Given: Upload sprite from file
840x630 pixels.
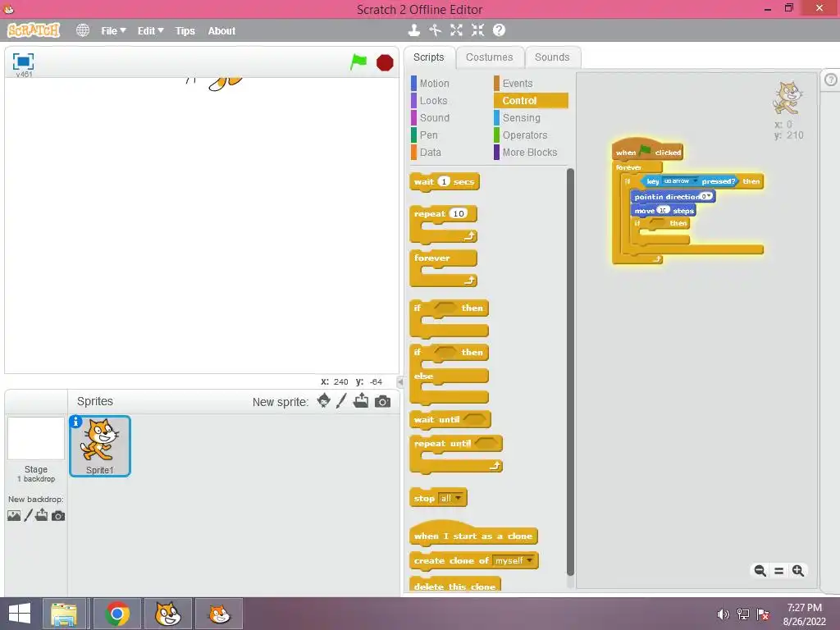Looking at the screenshot, I should (x=361, y=400).
